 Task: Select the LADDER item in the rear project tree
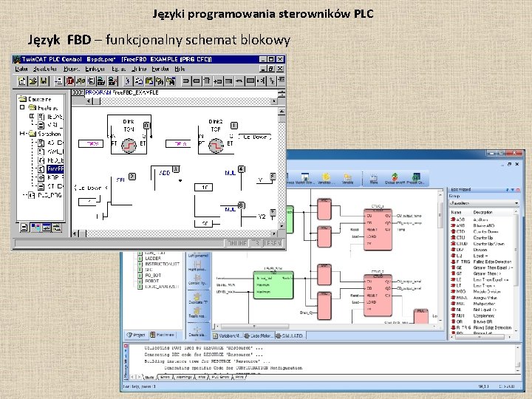[149, 259]
